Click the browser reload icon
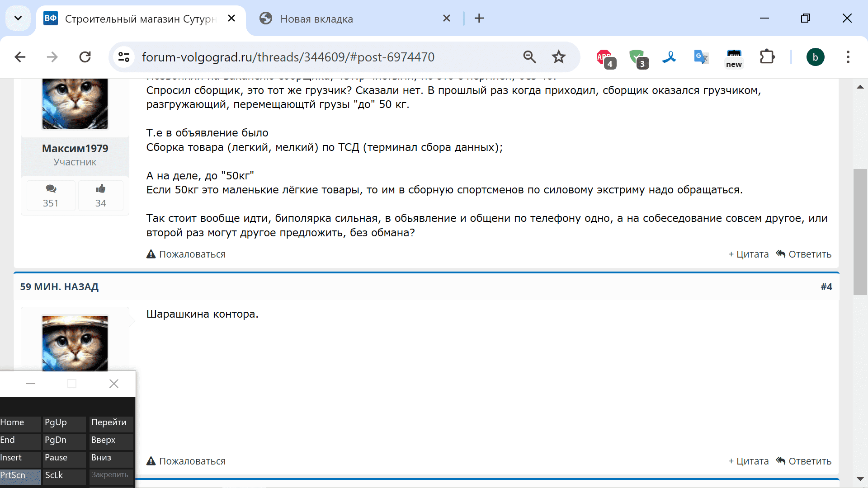This screenshot has height=488, width=868. [85, 57]
